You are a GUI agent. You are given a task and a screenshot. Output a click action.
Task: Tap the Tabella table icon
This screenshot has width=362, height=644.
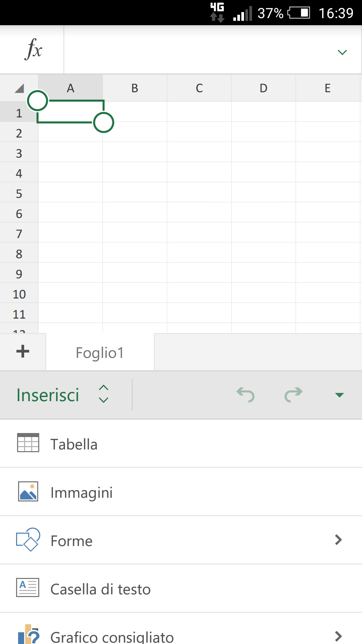coord(28,443)
